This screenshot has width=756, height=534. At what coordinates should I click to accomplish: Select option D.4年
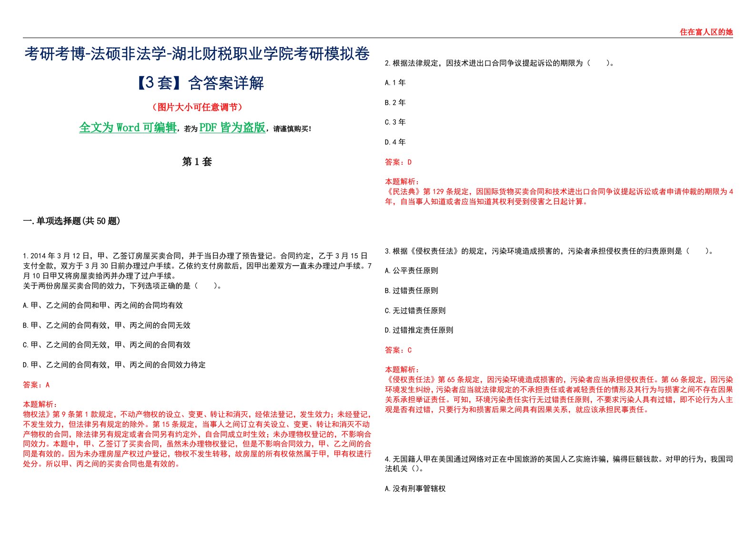tap(395, 142)
